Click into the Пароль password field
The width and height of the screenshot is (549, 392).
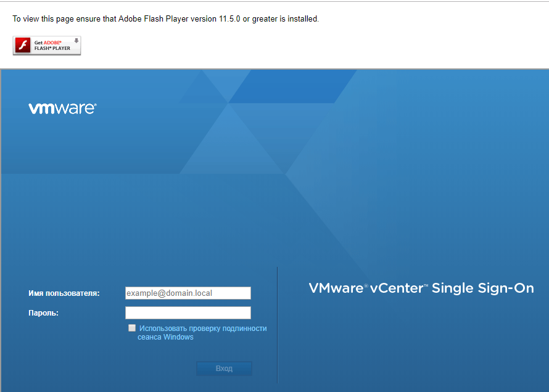click(188, 312)
